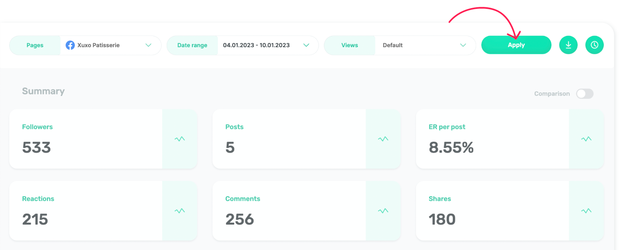Click the Xuxo Patisserie page name

(x=99, y=45)
